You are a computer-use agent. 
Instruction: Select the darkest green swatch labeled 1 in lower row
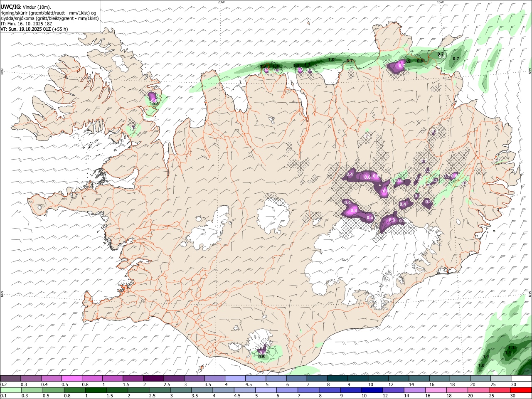(x=96, y=390)
